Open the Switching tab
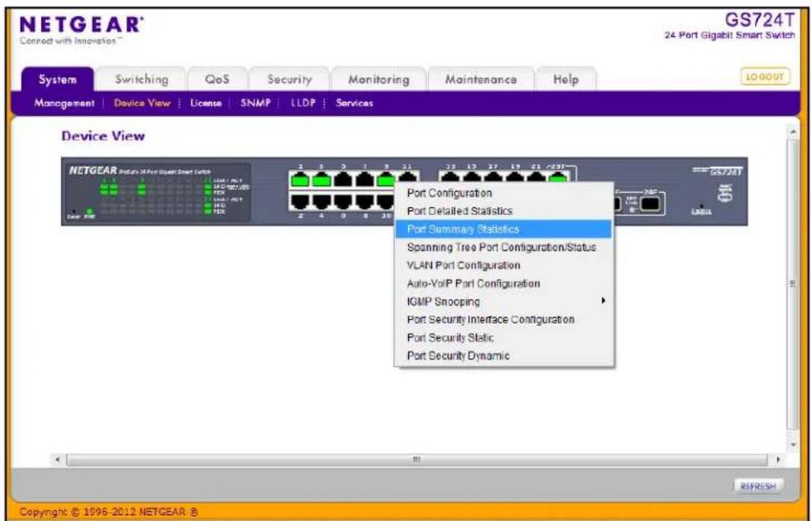The height and width of the screenshot is (521, 812). [141, 80]
